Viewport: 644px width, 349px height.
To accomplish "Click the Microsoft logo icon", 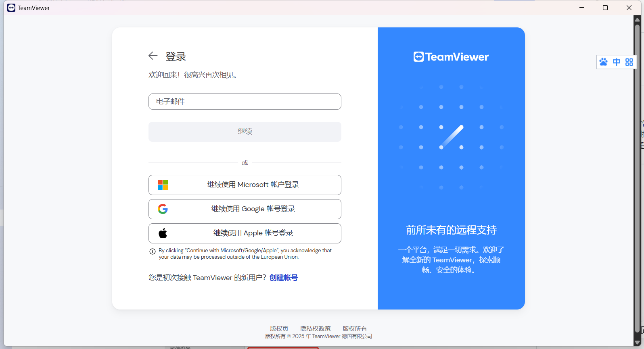I will 163,185.
